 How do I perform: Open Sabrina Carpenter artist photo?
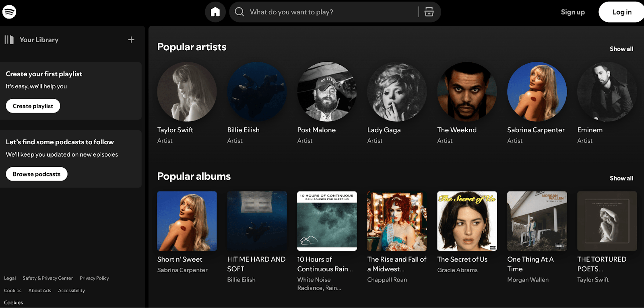[537, 92]
